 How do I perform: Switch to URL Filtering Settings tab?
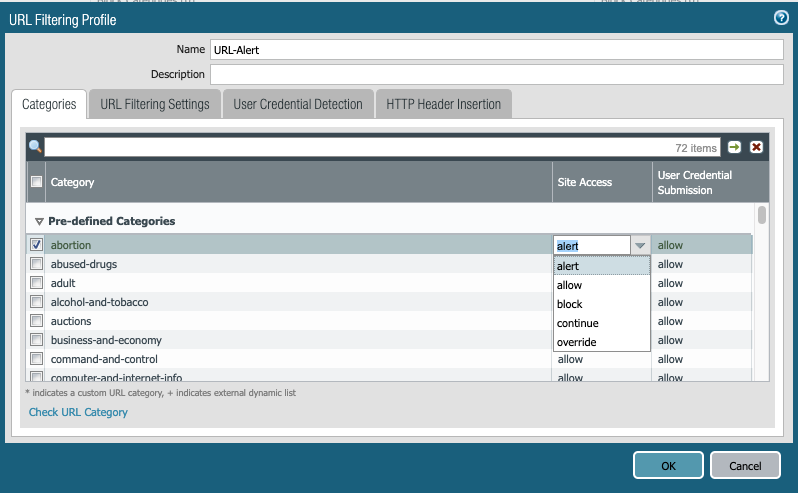155,104
